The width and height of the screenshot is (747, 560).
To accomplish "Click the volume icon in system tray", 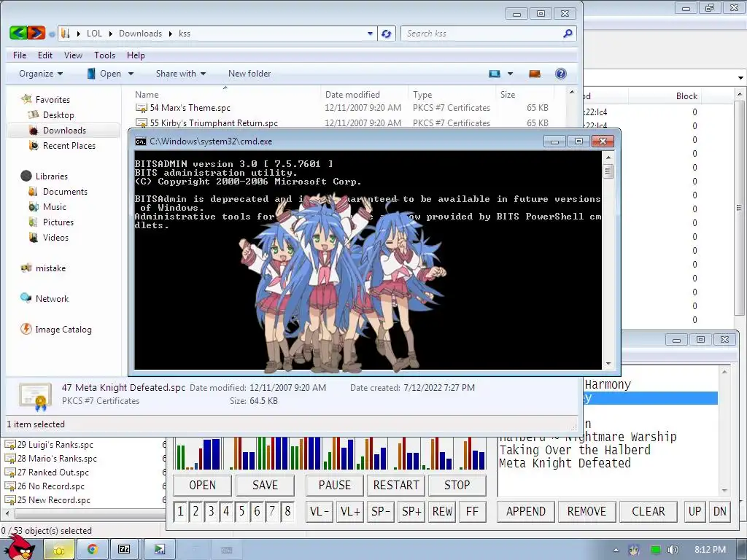I will [x=673, y=550].
